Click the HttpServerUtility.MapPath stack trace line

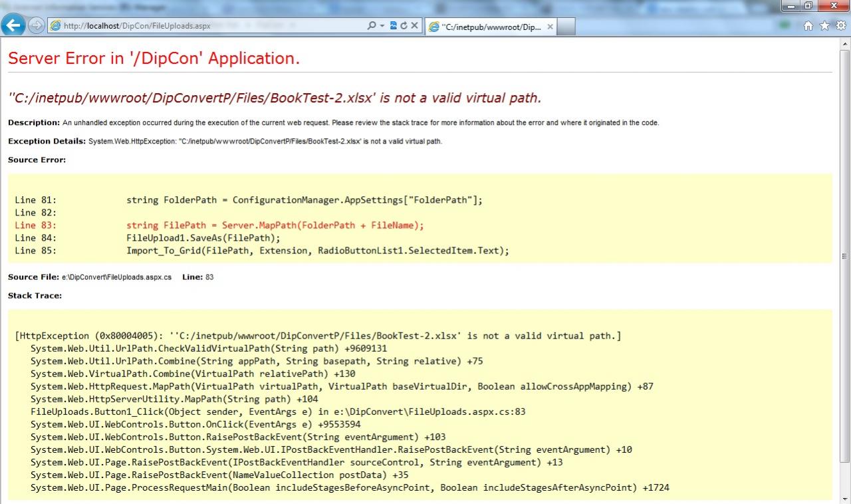click(x=174, y=399)
